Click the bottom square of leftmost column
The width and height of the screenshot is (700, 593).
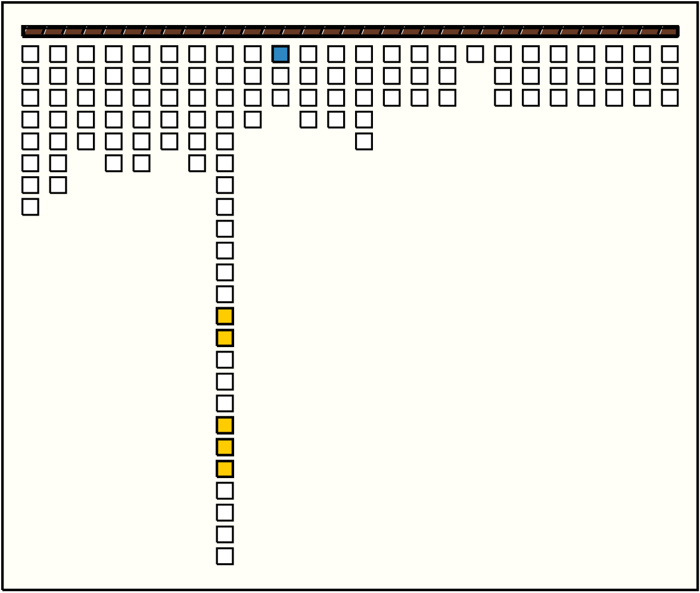point(30,207)
